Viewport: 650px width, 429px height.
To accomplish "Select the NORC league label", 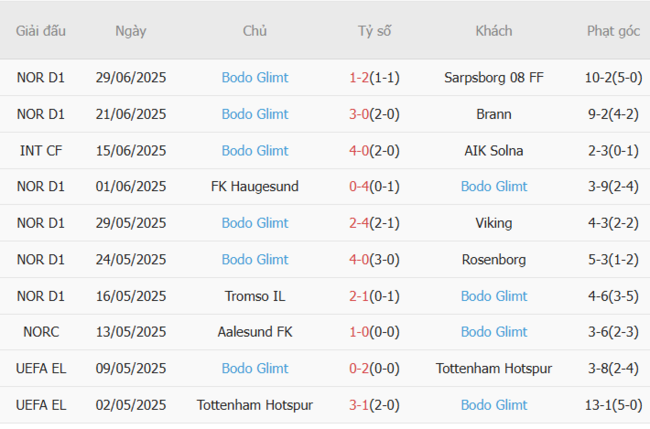I will (41, 332).
